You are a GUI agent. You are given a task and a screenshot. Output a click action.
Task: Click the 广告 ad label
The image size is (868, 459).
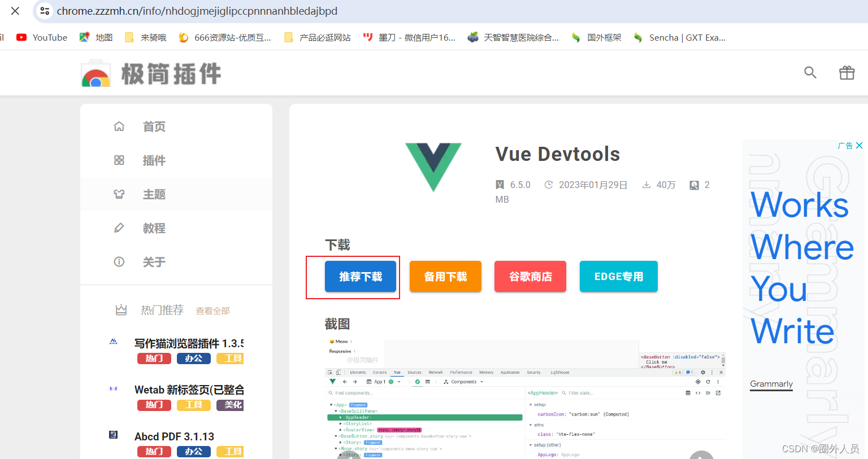845,146
